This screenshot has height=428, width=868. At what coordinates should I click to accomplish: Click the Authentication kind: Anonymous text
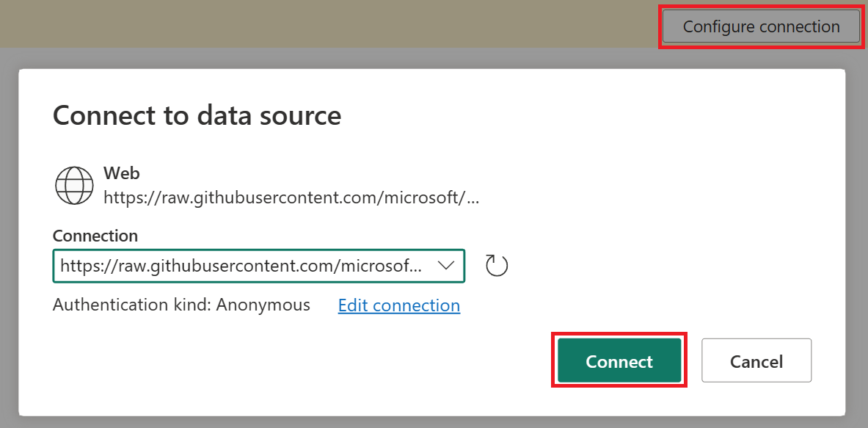(181, 305)
